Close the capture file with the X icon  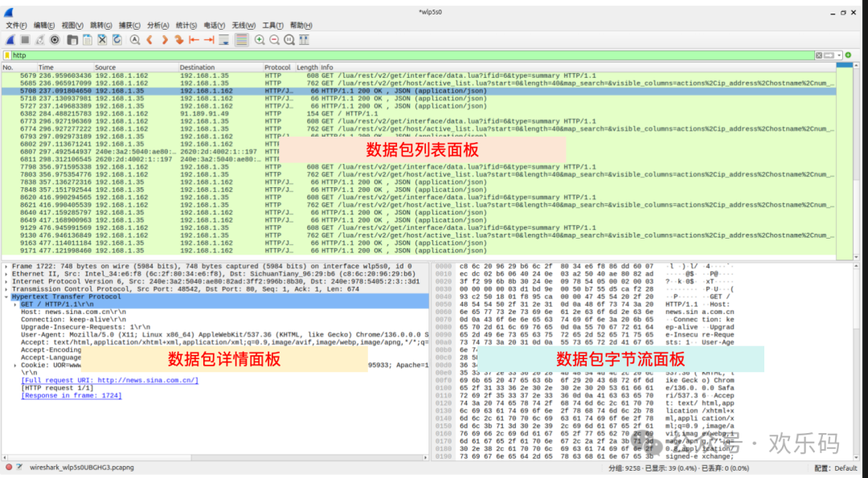point(102,40)
